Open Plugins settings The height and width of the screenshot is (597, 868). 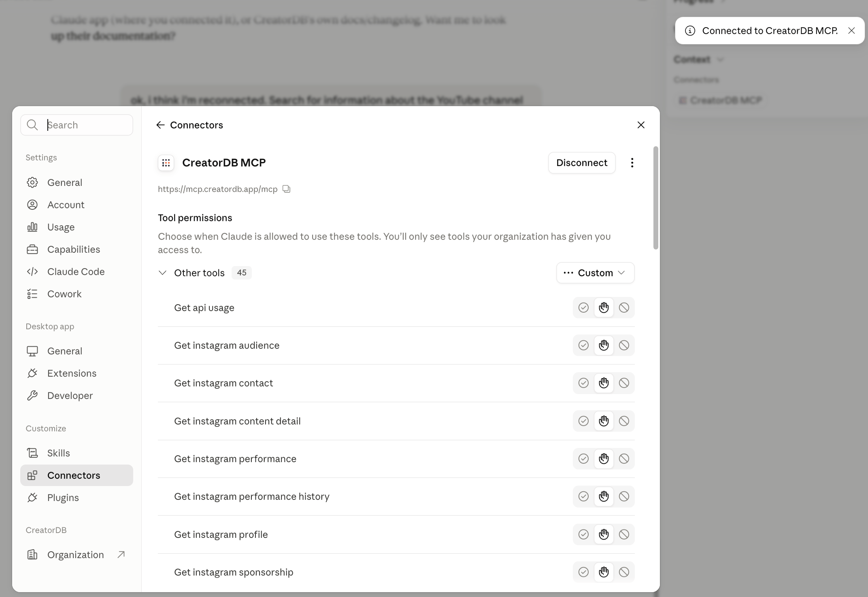pyautogui.click(x=77, y=498)
